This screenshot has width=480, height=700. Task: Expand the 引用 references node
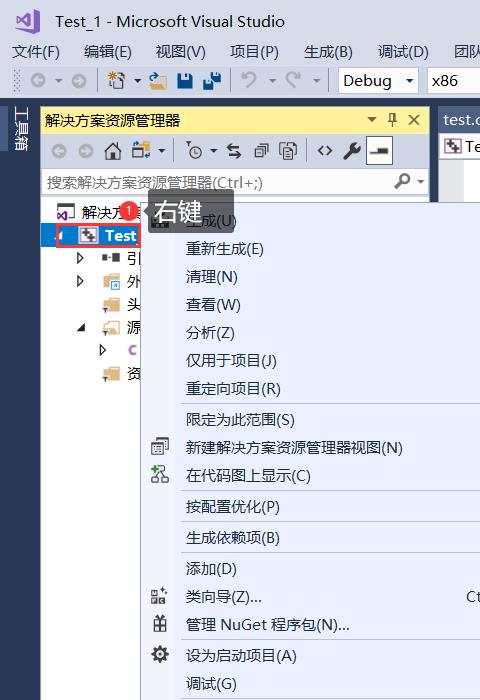click(80, 258)
